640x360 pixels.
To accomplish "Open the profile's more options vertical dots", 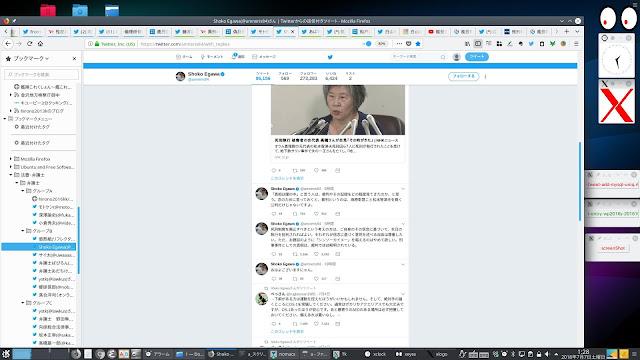I will (485, 76).
